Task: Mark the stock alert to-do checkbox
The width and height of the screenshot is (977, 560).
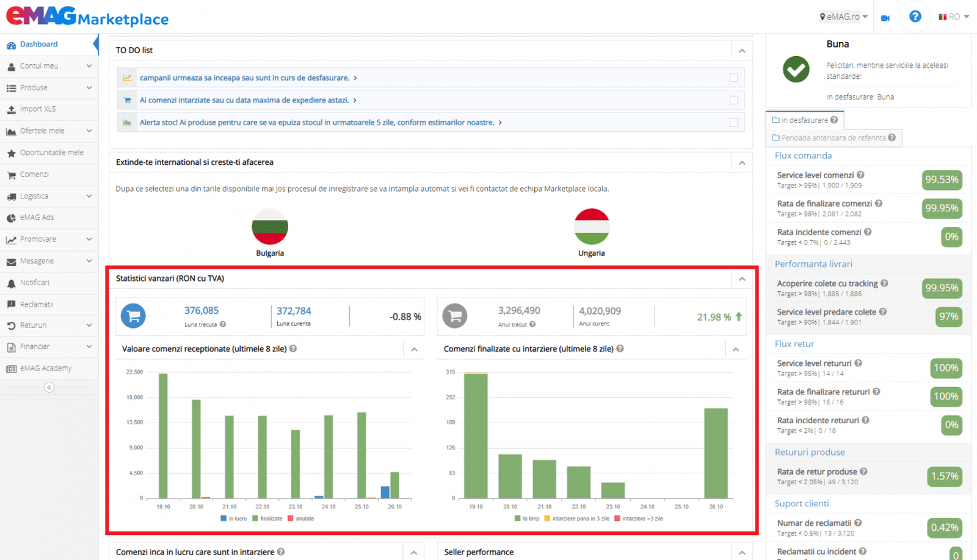Action: pos(733,123)
